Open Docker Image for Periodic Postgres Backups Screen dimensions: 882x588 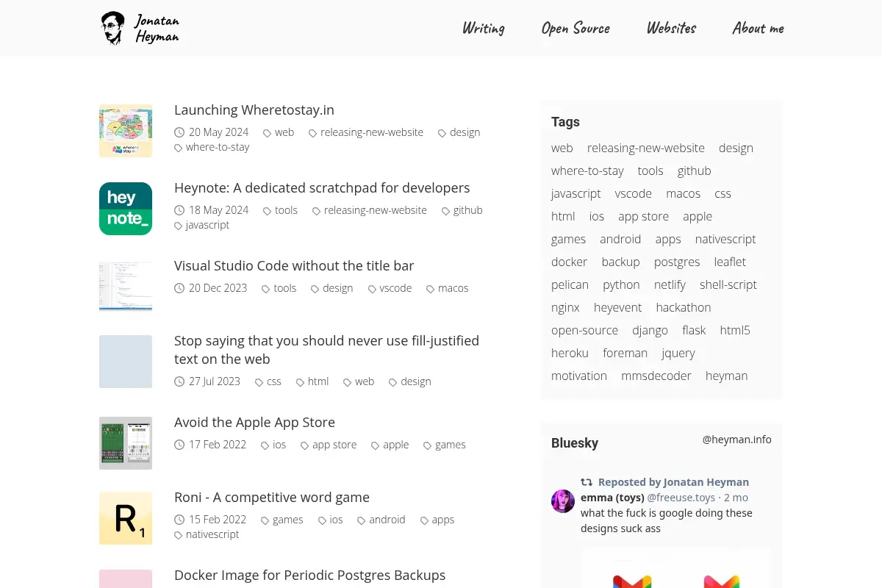(x=309, y=575)
